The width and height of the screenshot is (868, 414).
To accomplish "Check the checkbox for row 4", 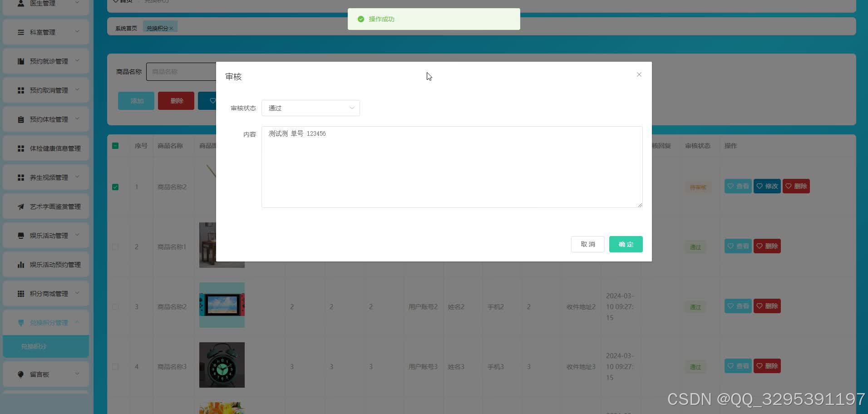I will tap(115, 367).
